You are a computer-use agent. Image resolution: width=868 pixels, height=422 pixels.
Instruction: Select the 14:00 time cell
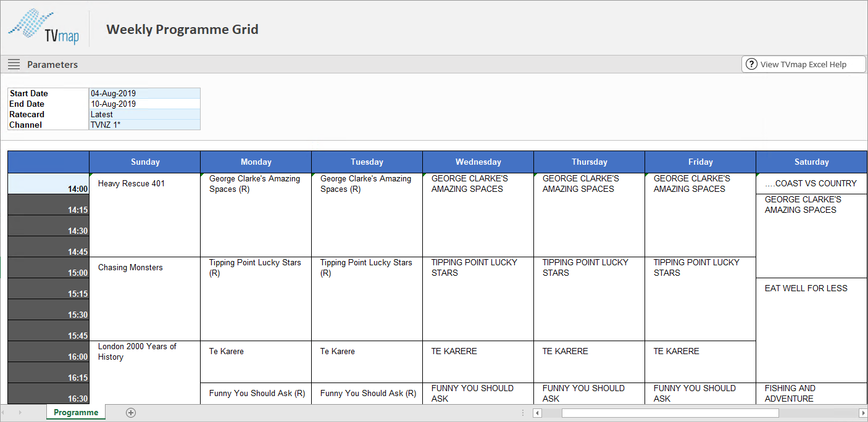click(48, 184)
